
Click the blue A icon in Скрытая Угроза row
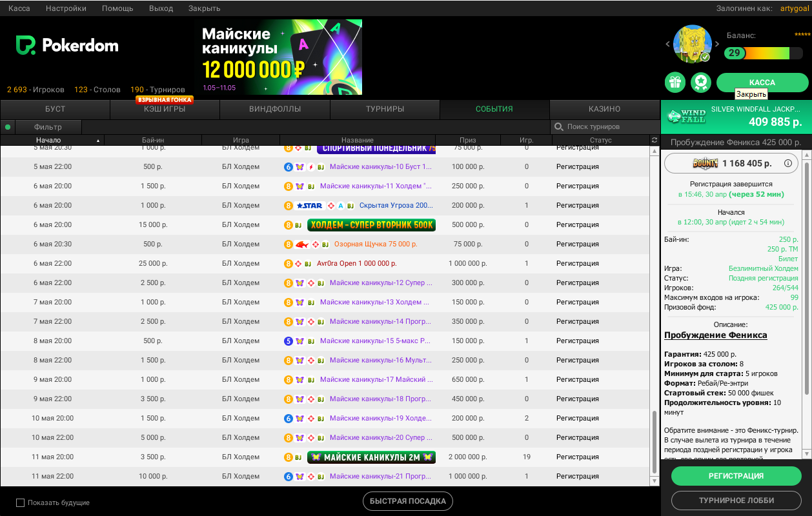point(340,206)
